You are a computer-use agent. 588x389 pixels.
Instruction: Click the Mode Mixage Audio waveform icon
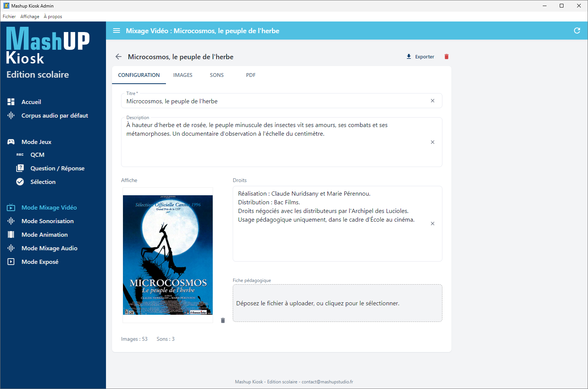pos(11,248)
